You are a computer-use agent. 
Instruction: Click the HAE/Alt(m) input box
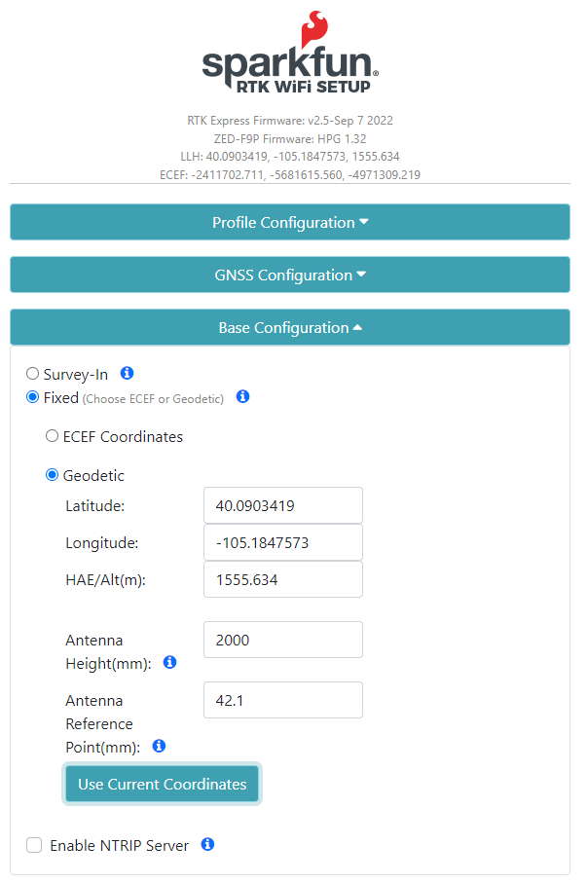[x=282, y=579]
